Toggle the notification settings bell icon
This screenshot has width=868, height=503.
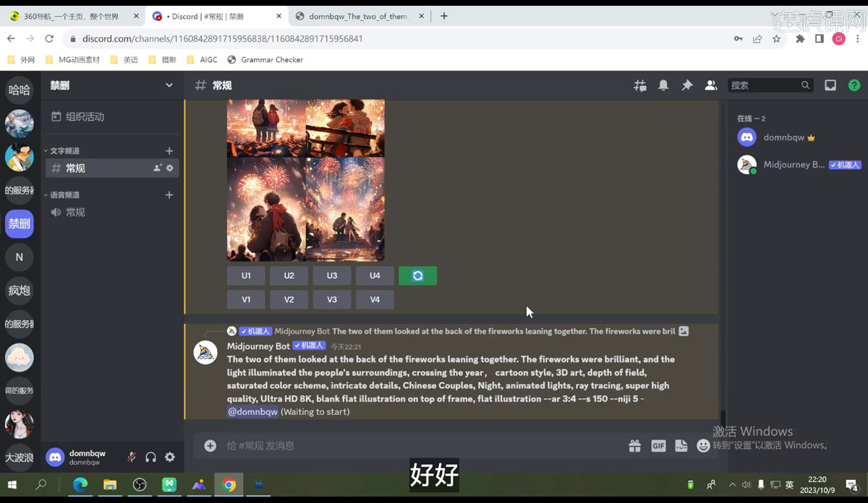[663, 85]
